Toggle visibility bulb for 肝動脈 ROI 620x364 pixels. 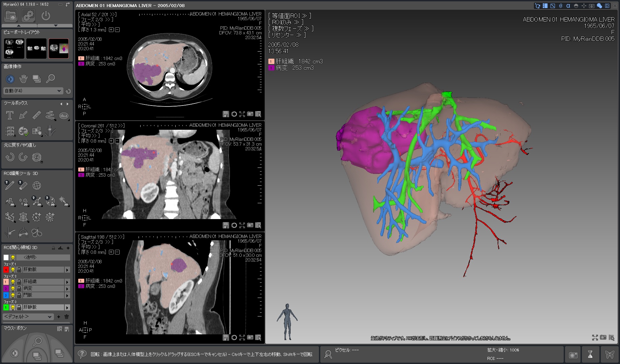(x=13, y=270)
